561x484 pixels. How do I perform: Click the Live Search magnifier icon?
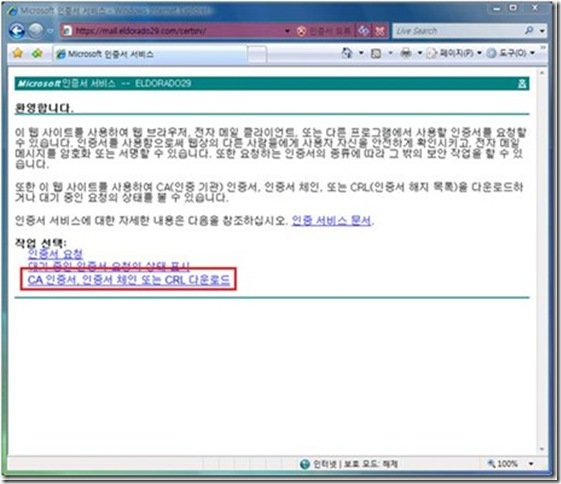click(530, 31)
